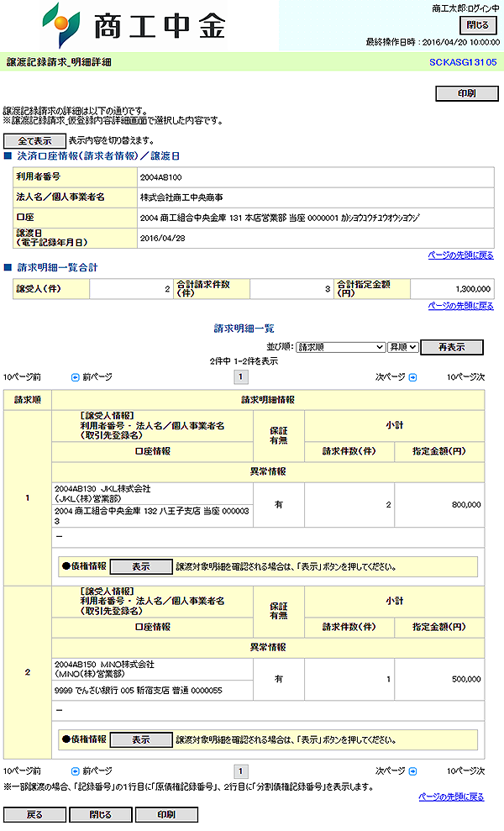Click the 商工中金 logo emblem

pos(62,25)
